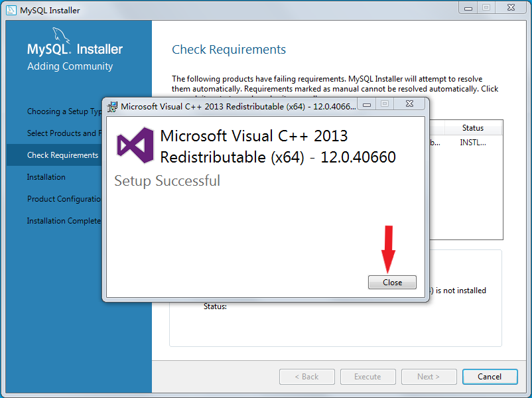
Task: Click the Setup Successful text
Action: [x=167, y=181]
